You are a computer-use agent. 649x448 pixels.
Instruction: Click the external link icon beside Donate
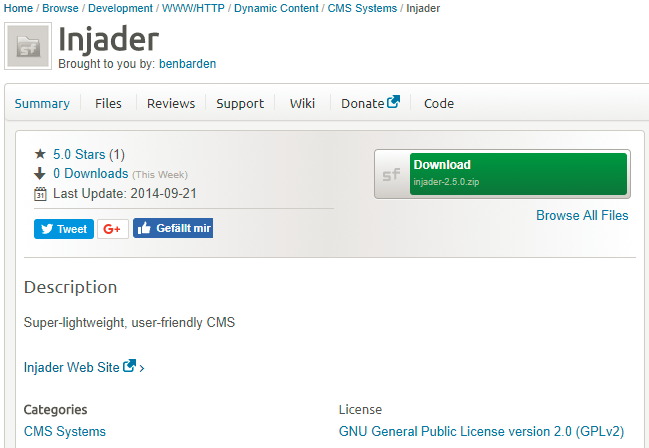click(393, 102)
